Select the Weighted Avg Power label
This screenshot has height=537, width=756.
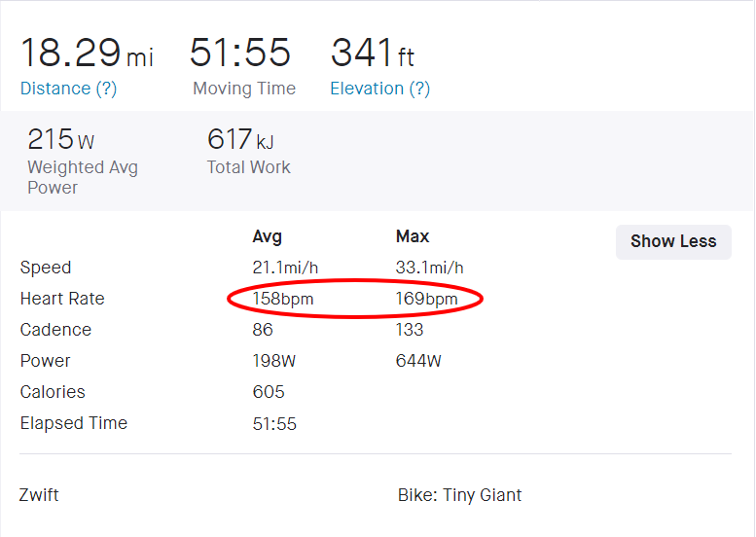[82, 177]
